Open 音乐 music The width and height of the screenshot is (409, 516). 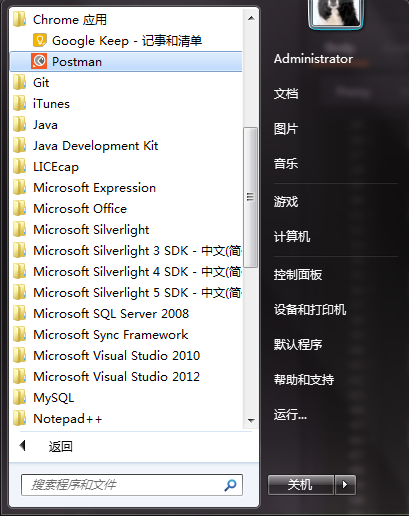tap(286, 164)
